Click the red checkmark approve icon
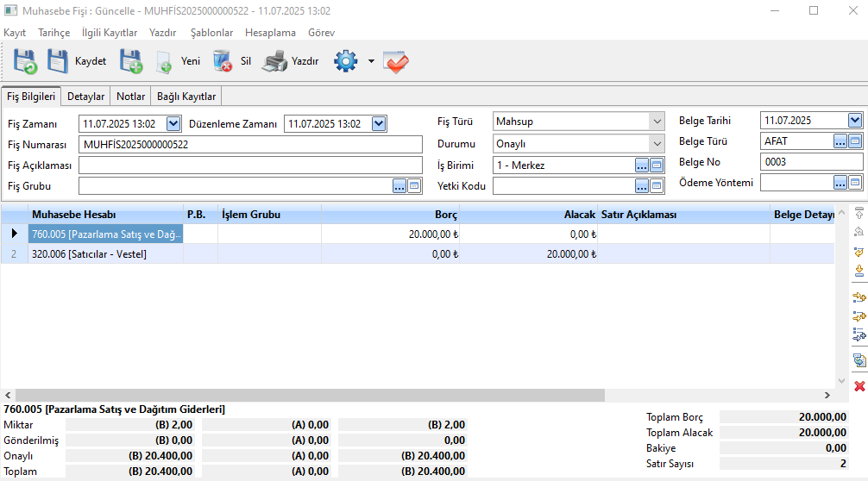Viewport: 868px width, 481px height. click(396, 61)
